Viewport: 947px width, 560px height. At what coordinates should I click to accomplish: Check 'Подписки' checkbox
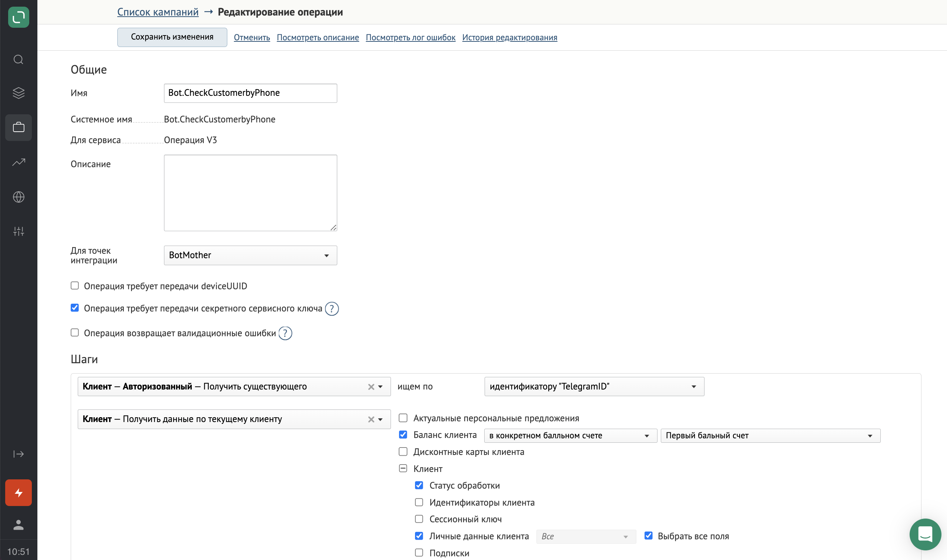pos(419,553)
